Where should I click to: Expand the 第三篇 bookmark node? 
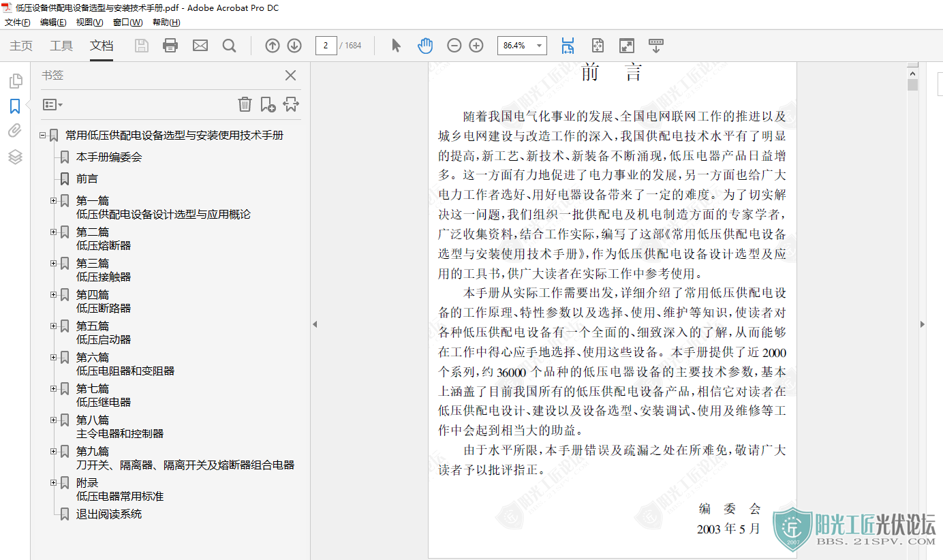pyautogui.click(x=53, y=263)
